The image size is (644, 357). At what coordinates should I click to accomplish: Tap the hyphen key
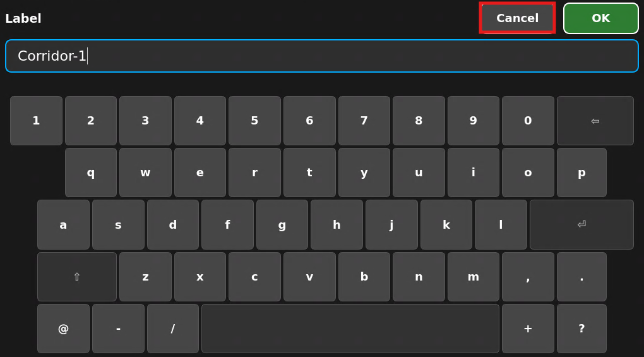[x=118, y=329]
